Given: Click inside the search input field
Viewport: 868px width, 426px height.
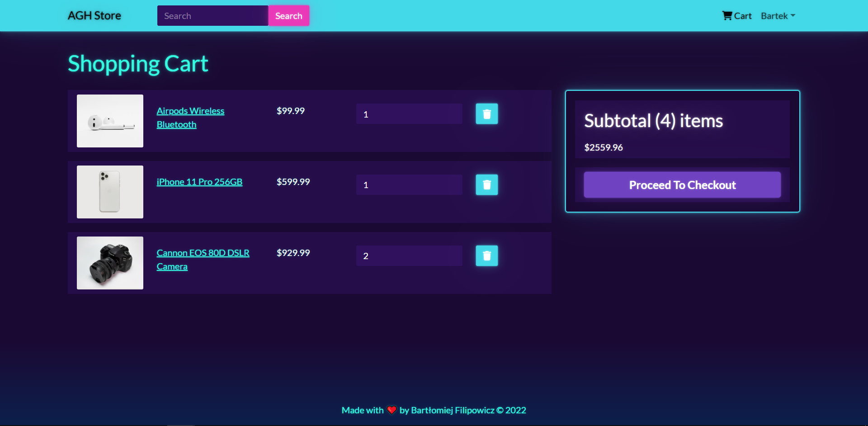Looking at the screenshot, I should pyautogui.click(x=212, y=15).
